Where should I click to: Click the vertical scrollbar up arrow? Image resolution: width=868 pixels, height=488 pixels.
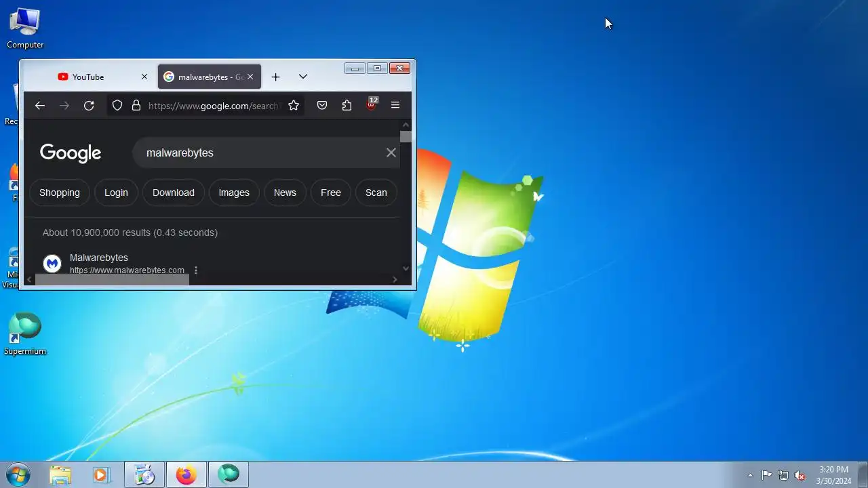(x=406, y=125)
